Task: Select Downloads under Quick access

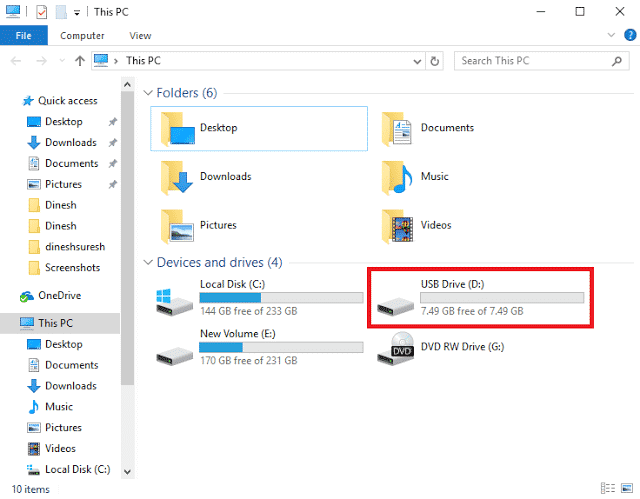Action: point(71,142)
